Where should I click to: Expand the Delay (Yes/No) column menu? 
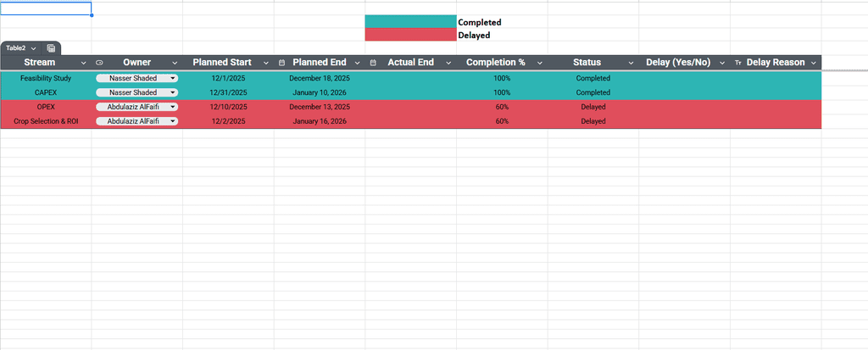point(722,63)
